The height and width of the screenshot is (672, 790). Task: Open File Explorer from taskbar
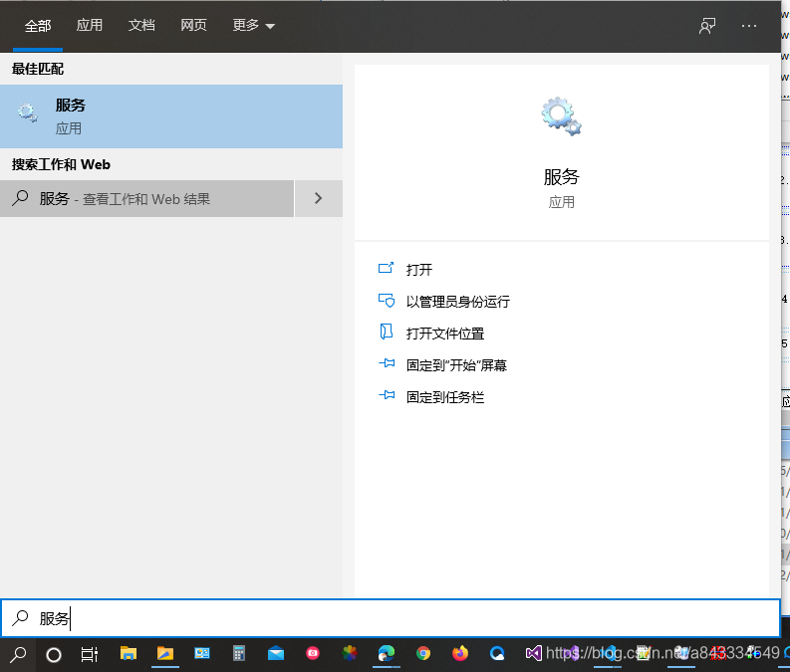coord(129,653)
